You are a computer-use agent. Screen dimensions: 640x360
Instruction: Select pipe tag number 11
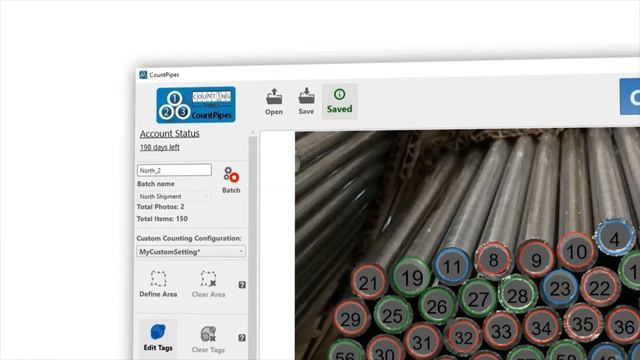[x=452, y=266]
